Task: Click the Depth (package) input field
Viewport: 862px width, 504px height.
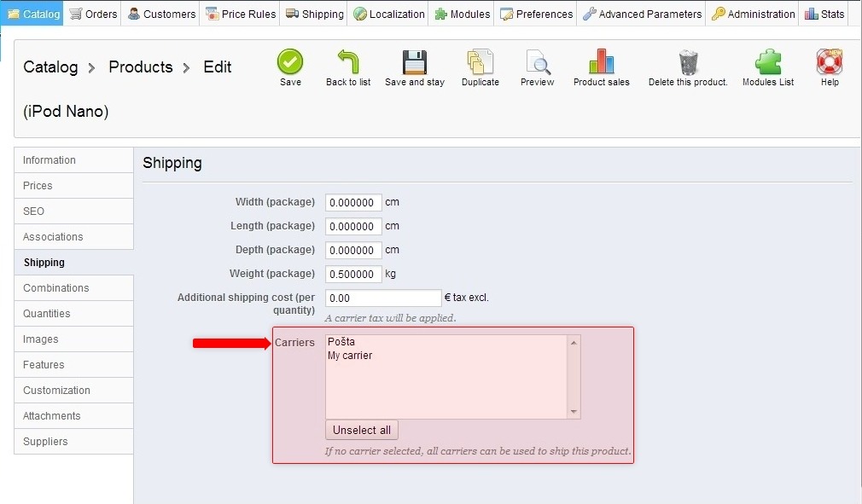Action: coord(353,251)
